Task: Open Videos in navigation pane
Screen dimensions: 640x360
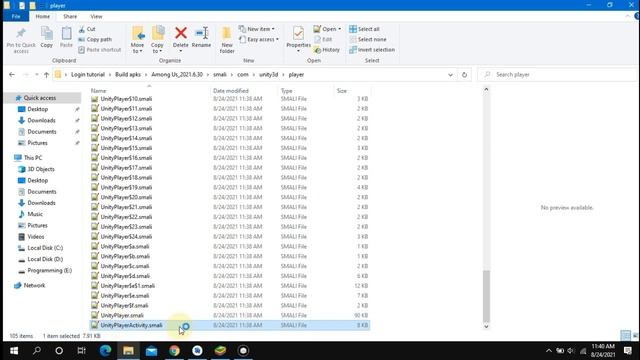Action: coord(36,237)
